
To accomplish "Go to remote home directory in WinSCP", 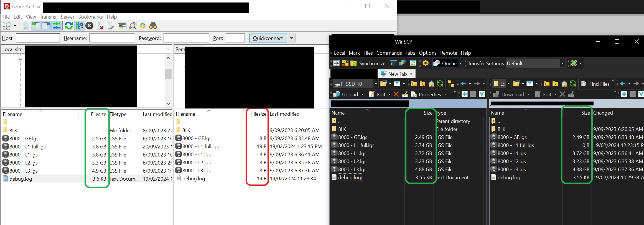I will pos(564,84).
